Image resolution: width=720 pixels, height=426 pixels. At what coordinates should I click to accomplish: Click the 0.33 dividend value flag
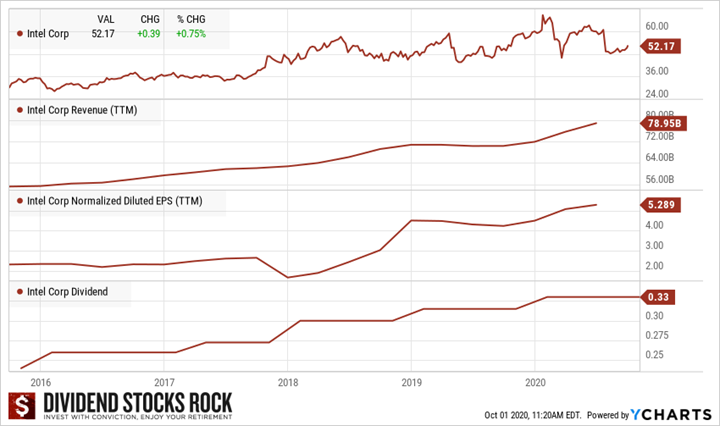[x=658, y=297]
